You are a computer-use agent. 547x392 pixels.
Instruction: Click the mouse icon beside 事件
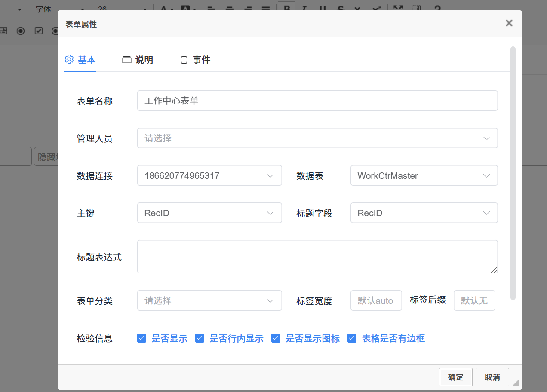pos(184,60)
